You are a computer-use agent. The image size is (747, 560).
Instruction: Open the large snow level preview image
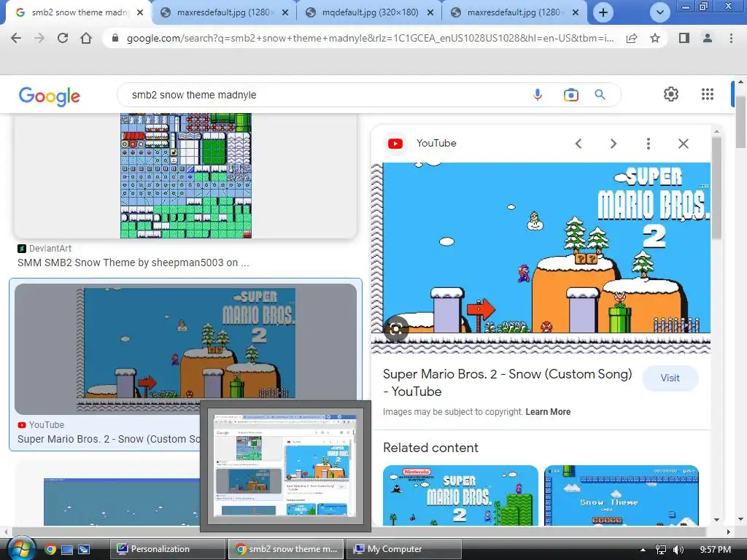tap(541, 257)
